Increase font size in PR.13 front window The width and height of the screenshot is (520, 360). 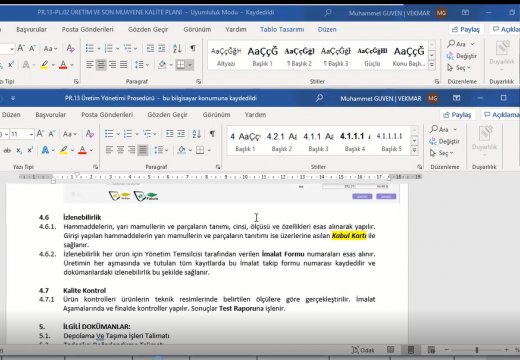(x=40, y=134)
